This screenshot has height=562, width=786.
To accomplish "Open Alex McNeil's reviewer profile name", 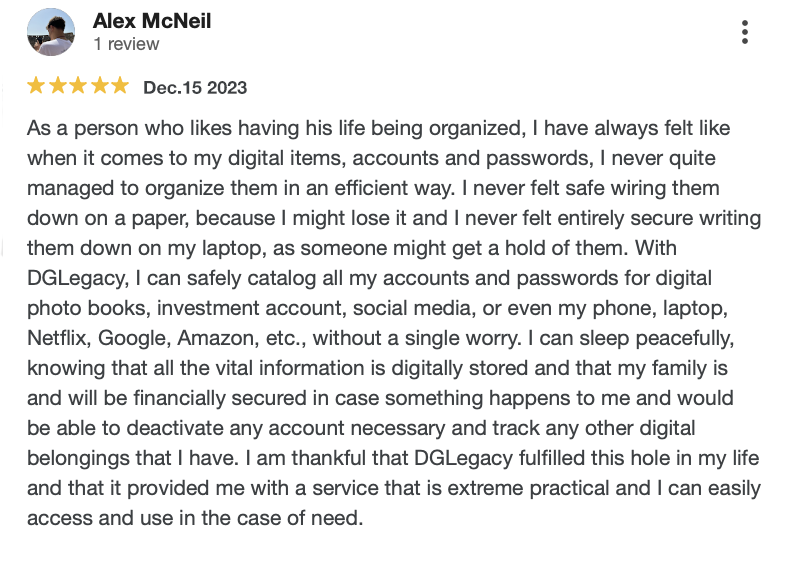I will coord(152,21).
